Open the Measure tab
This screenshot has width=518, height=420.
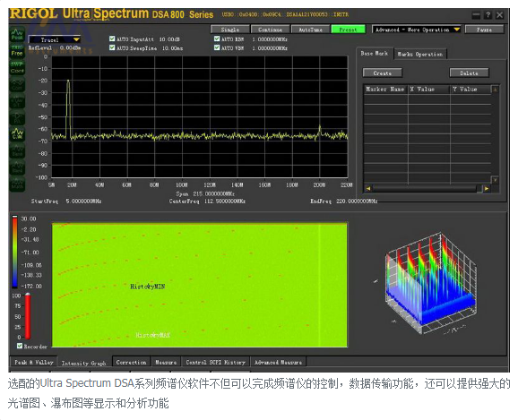pyautogui.click(x=166, y=362)
